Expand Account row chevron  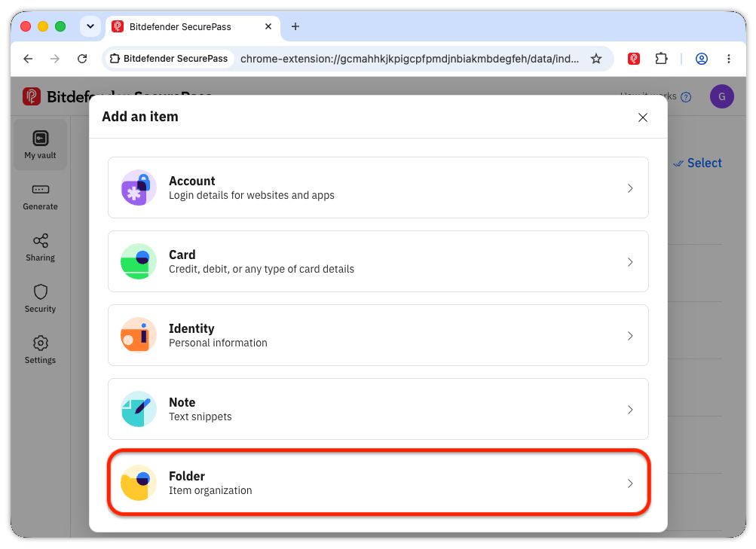630,188
